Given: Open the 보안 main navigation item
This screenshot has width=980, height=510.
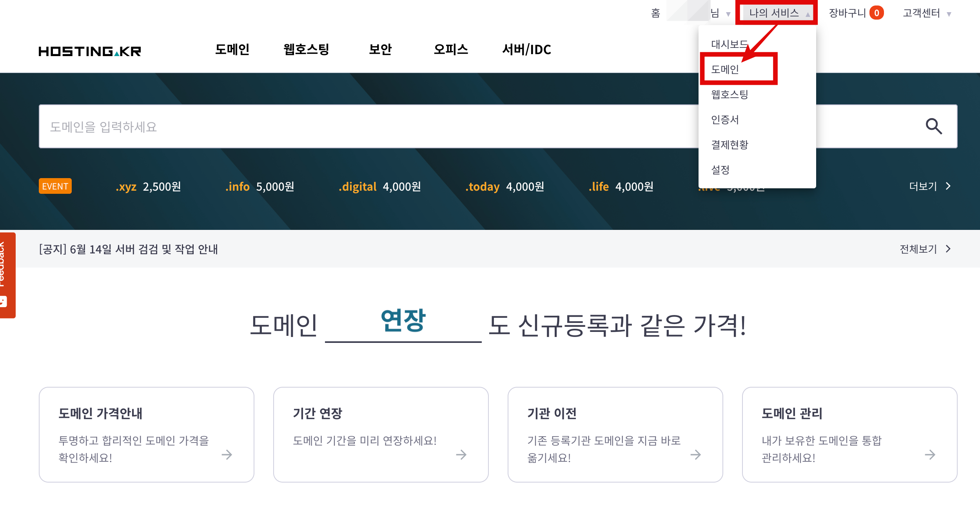Looking at the screenshot, I should (x=380, y=49).
